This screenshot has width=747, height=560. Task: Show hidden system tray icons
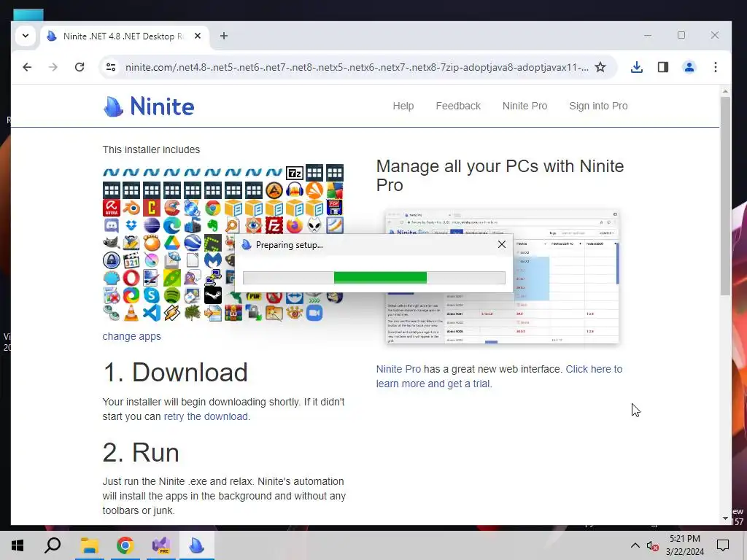point(635,545)
